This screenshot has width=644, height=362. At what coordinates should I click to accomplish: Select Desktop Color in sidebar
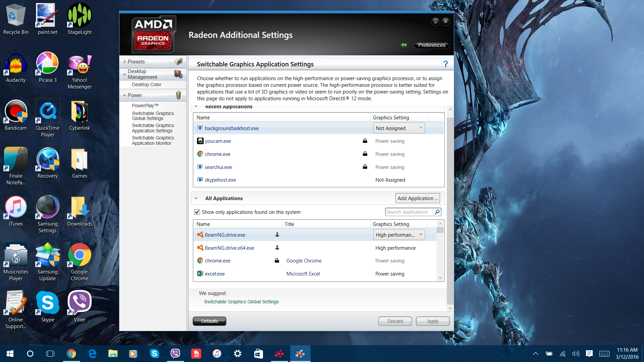point(146,84)
